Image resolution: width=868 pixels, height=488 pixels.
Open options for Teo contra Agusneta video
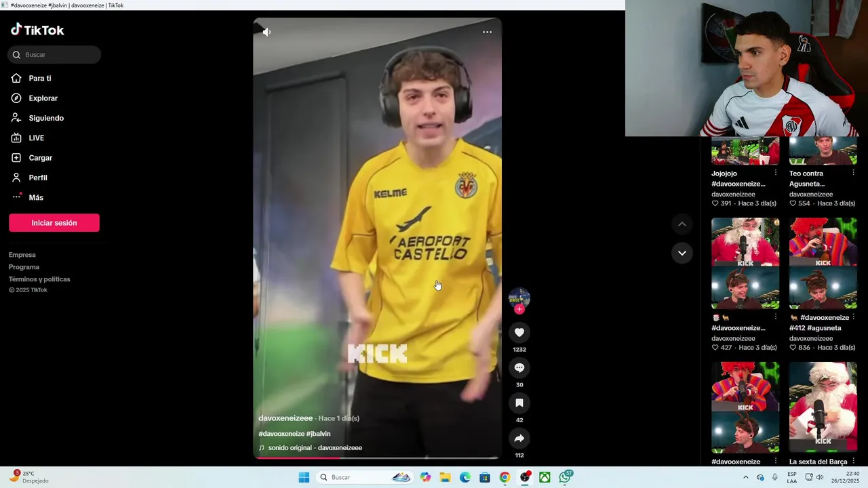click(854, 173)
